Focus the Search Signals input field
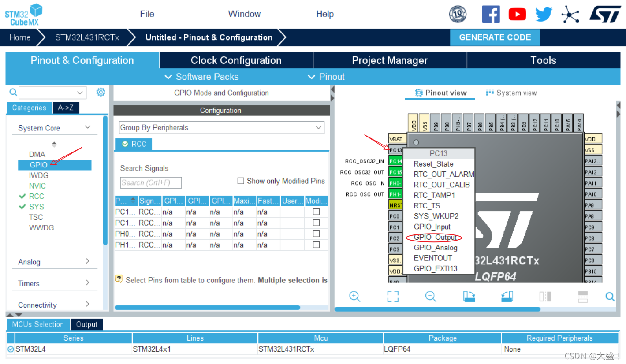The image size is (626, 364). pos(151,182)
